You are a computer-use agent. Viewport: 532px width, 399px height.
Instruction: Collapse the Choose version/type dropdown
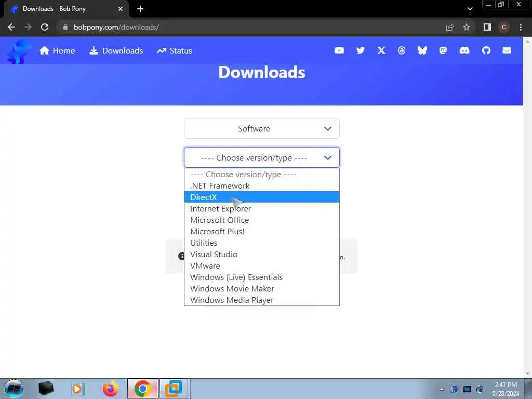point(262,158)
